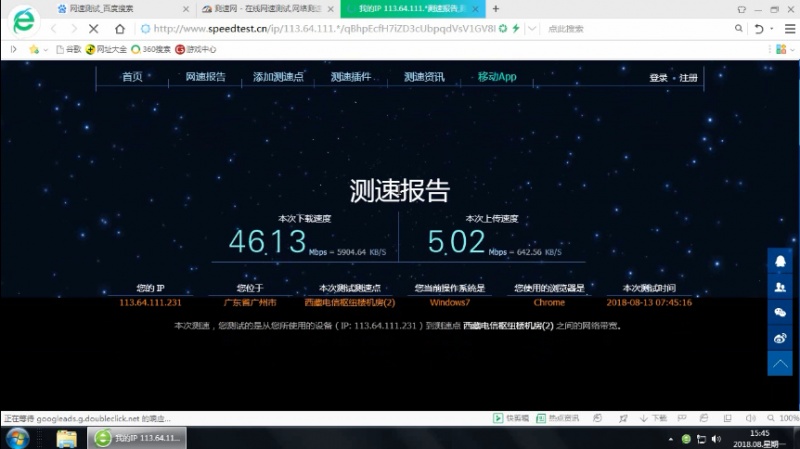Image resolution: width=800 pixels, height=449 pixels.
Task: Open the skin shirt icon in title bar
Action: 741,9
